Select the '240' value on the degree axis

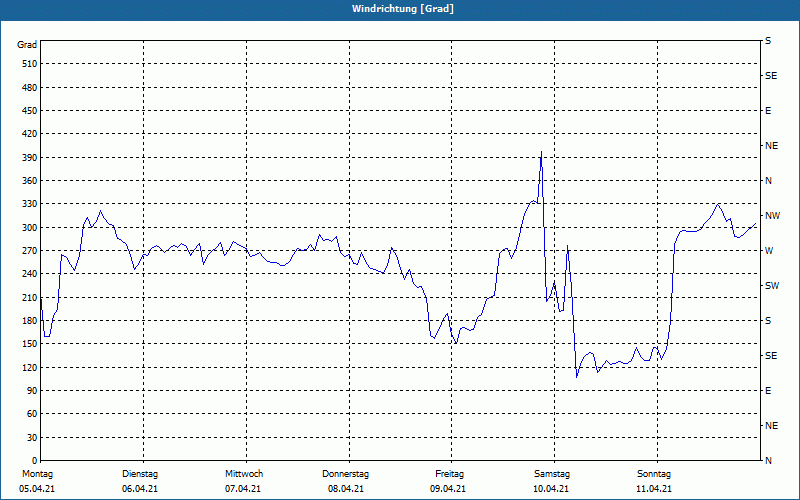tap(30, 274)
